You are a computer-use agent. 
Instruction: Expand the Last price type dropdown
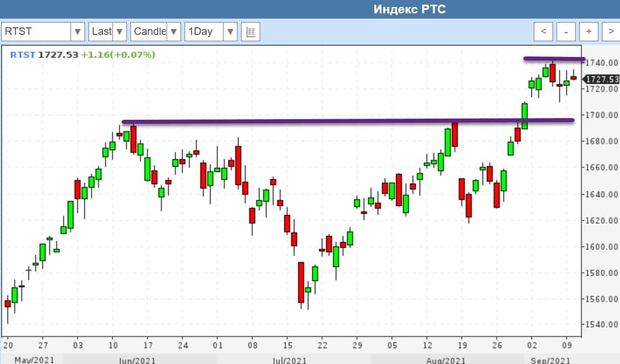tap(119, 31)
